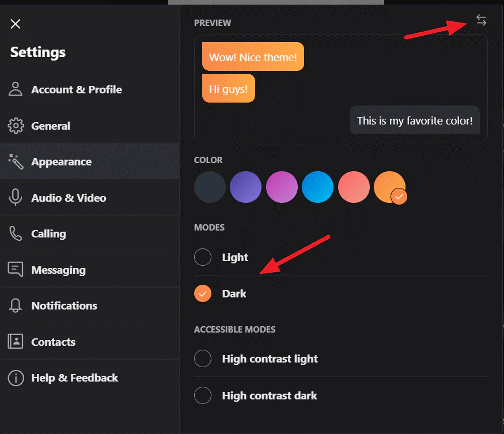Open Contacts via the contact card icon
The height and width of the screenshot is (434, 504).
15,341
